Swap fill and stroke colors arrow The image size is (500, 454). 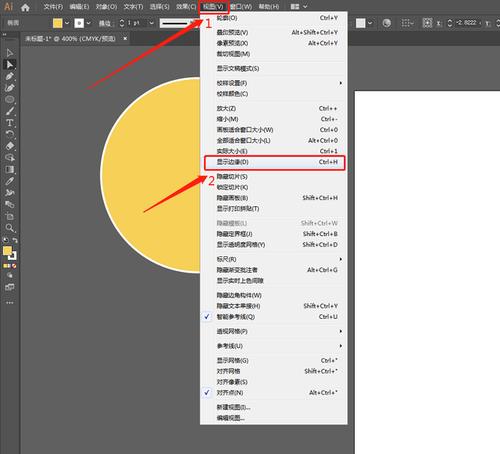(x=15, y=240)
